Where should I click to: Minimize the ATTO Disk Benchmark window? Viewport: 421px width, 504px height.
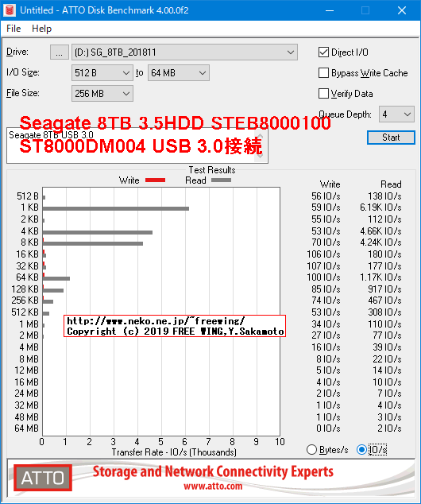[x=330, y=10]
